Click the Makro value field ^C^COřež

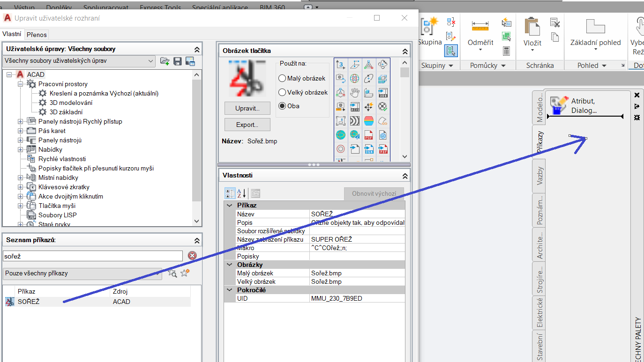click(357, 248)
